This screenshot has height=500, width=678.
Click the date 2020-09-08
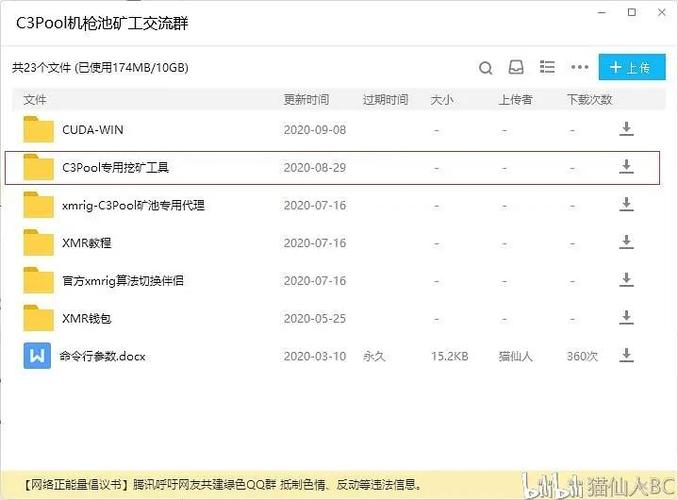[x=315, y=130]
